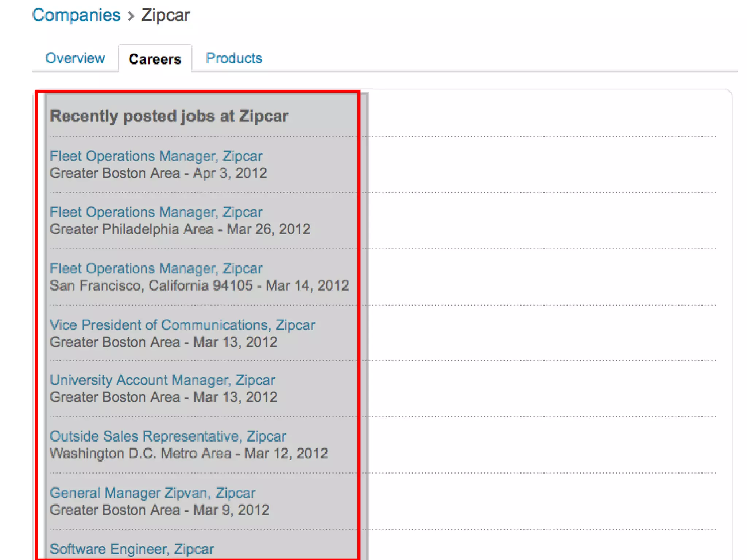
Task: Open the Products tab
Action: click(234, 58)
